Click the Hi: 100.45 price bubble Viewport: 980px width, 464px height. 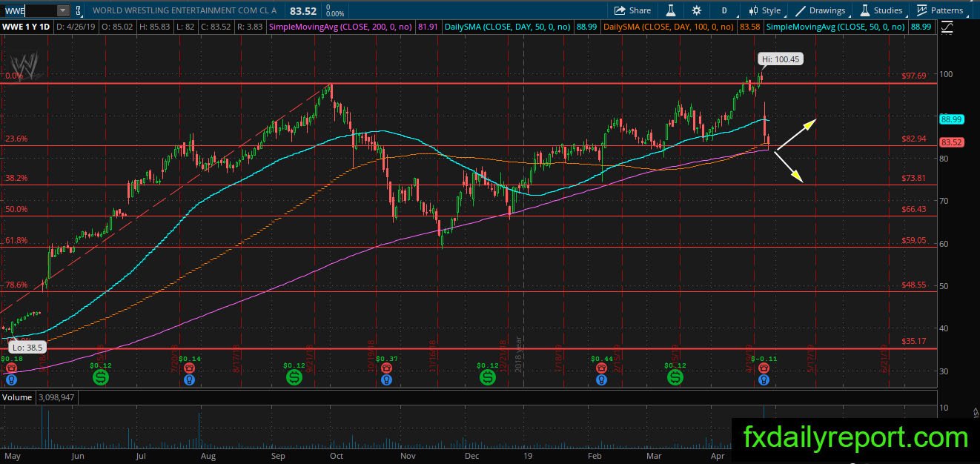pos(780,59)
